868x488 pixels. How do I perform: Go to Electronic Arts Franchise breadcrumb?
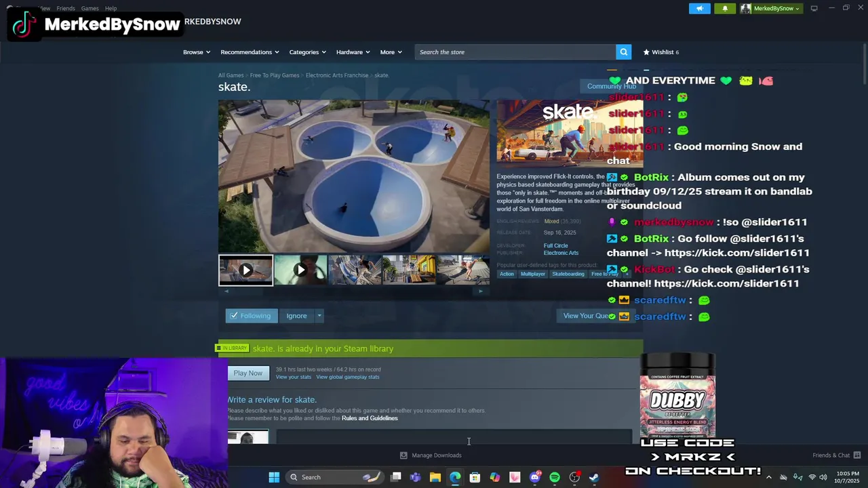[336, 75]
